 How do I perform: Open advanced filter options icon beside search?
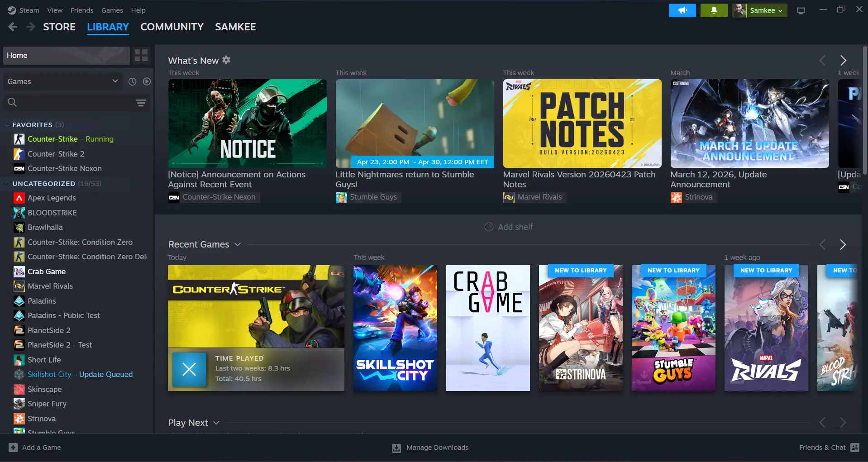[141, 103]
